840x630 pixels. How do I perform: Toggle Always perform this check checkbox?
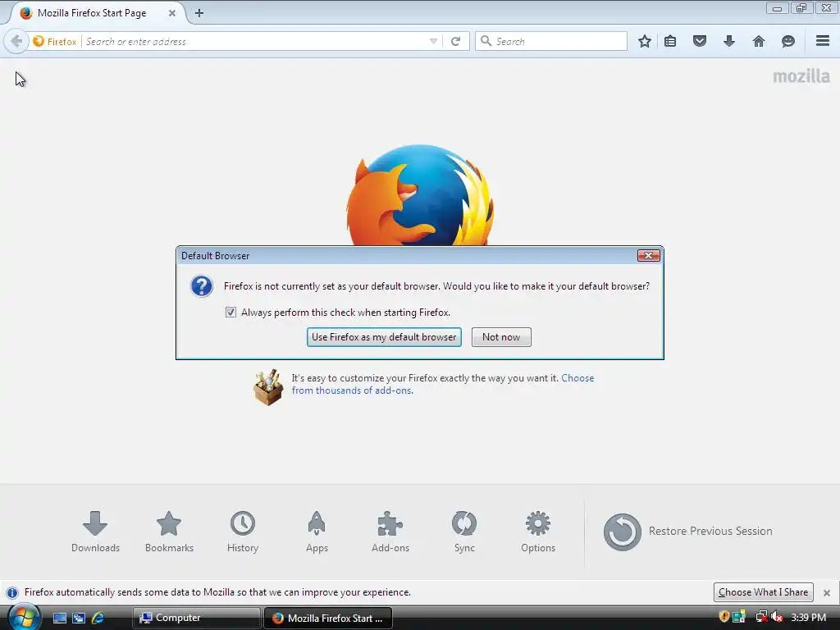tap(231, 313)
